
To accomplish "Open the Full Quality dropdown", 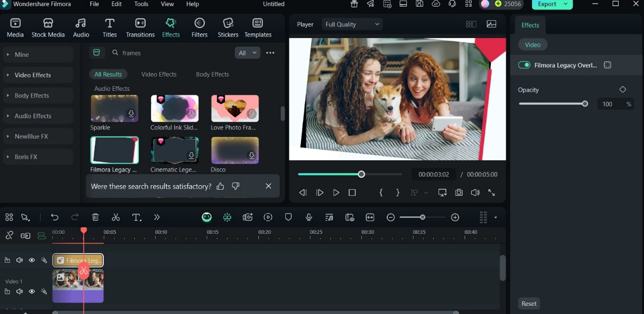I will (352, 24).
